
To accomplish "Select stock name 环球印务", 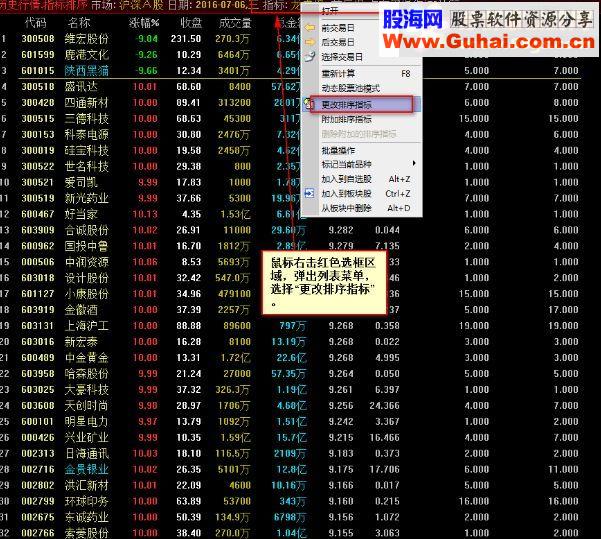I will tap(87, 501).
